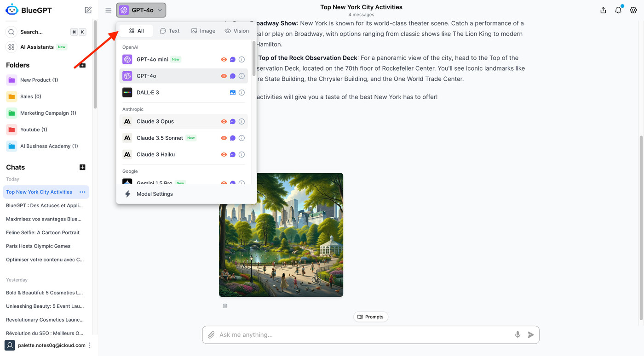The height and width of the screenshot is (356, 644).
Task: Open the settings gear icon
Action: pos(633,10)
